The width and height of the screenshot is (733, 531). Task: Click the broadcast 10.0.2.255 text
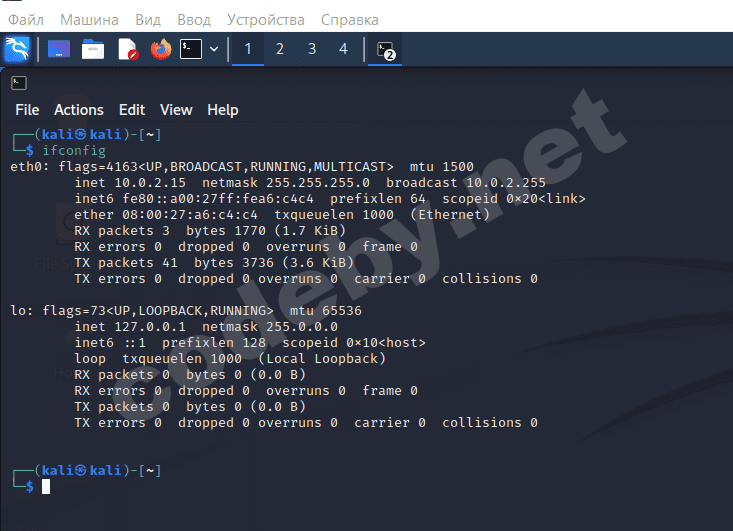coord(466,182)
